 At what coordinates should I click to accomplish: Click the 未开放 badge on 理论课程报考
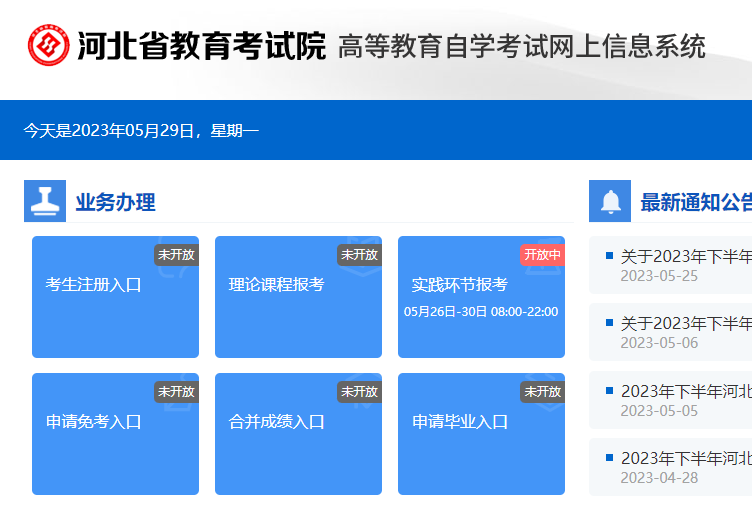(359, 254)
